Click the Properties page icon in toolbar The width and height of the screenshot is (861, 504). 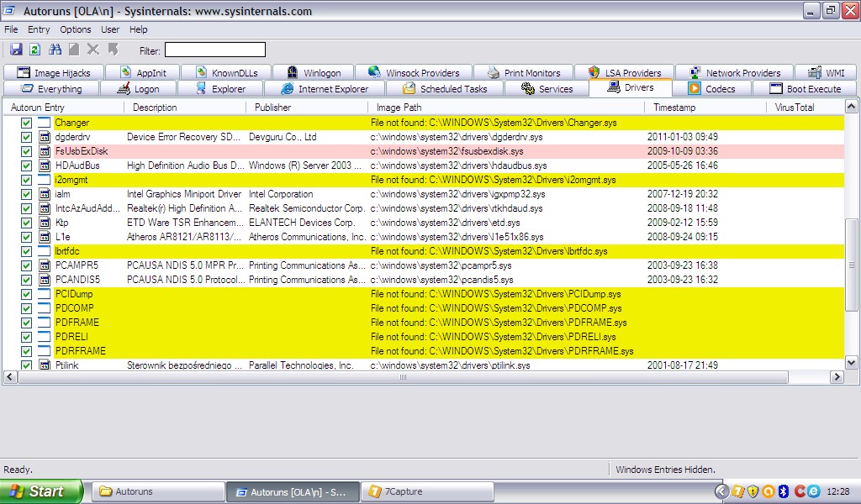click(74, 50)
